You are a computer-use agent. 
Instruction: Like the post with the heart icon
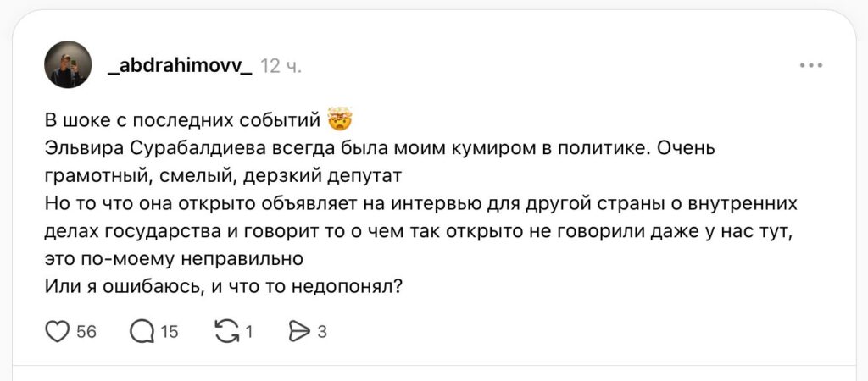pos(57,332)
